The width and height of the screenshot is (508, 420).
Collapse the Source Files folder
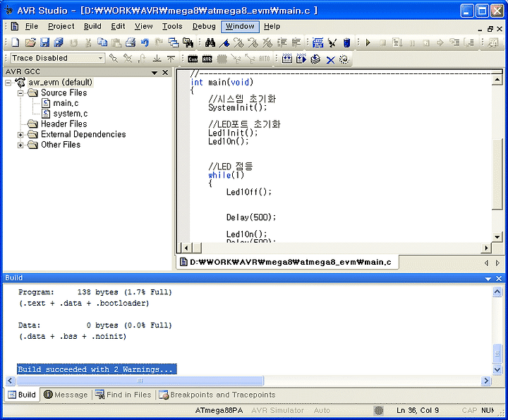[20, 93]
